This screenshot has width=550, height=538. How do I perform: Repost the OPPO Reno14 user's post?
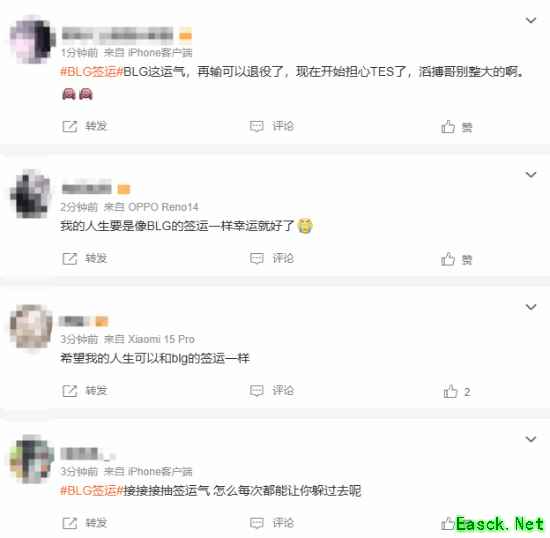click(85, 258)
